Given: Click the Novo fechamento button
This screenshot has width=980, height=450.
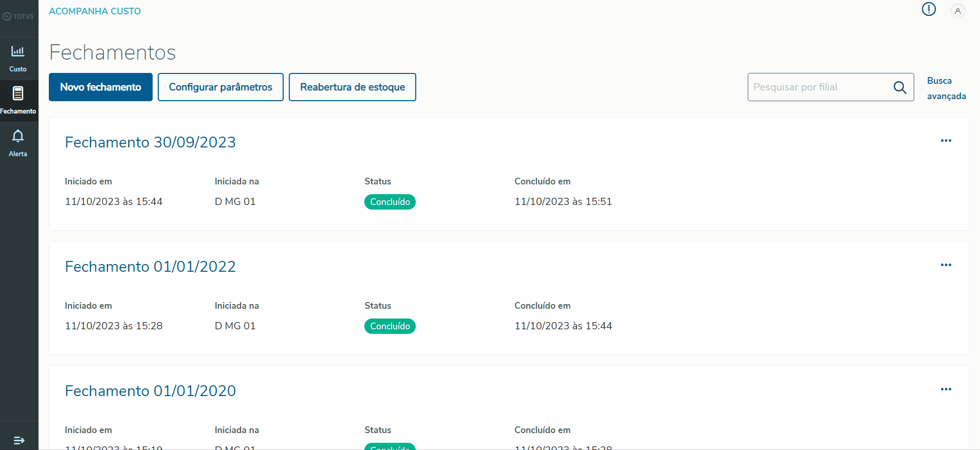Looking at the screenshot, I should click(x=101, y=87).
